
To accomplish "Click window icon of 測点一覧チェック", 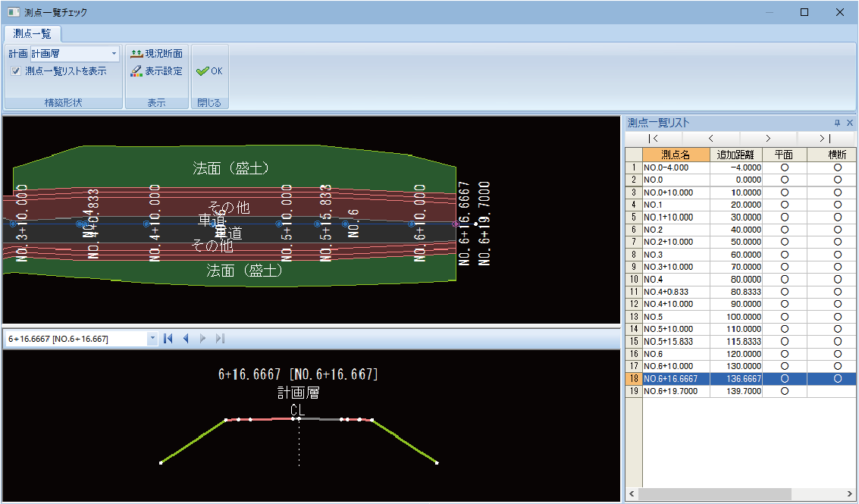I will point(14,12).
